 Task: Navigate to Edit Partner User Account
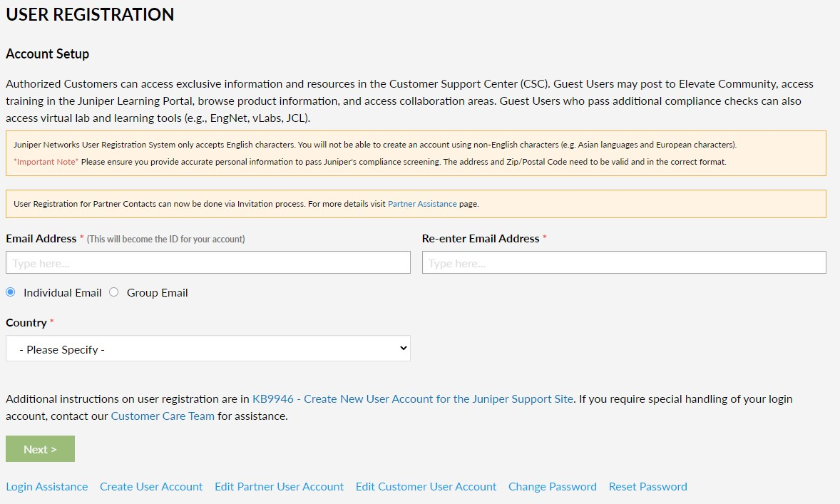(279, 487)
